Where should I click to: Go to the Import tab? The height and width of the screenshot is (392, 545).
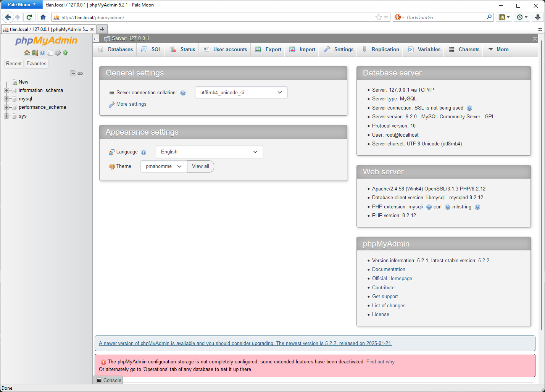(302, 50)
